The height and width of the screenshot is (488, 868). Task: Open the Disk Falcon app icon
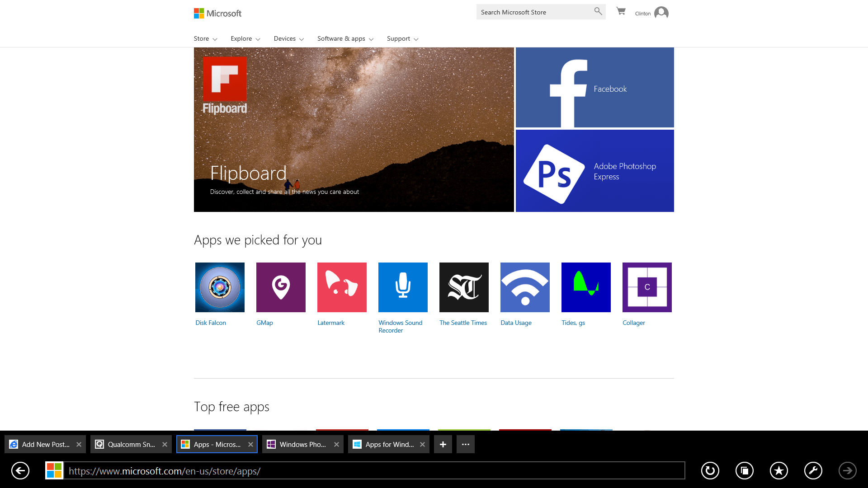coord(220,287)
